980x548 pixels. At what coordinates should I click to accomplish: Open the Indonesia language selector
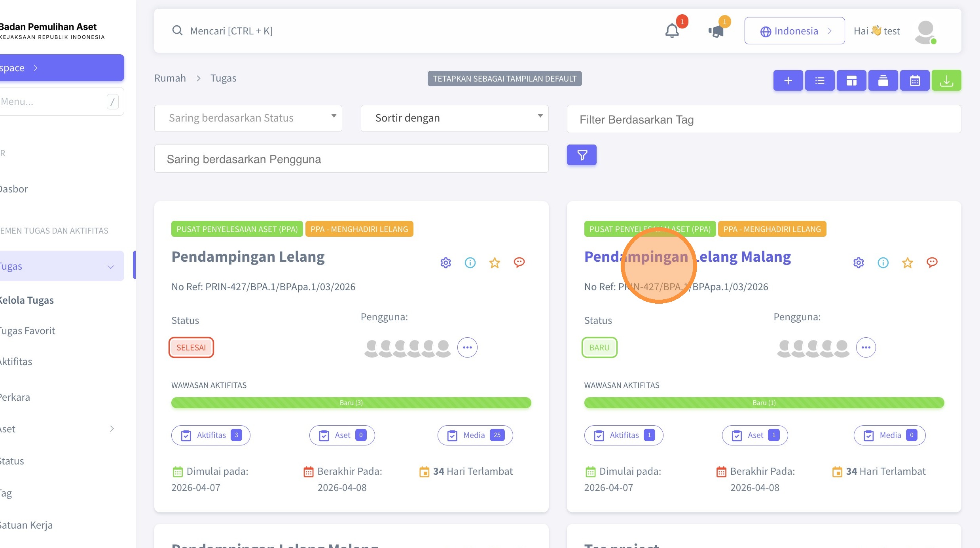pos(794,31)
